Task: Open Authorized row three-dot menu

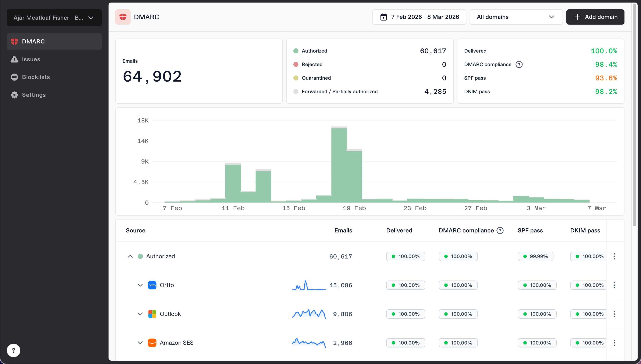Action: click(614, 256)
